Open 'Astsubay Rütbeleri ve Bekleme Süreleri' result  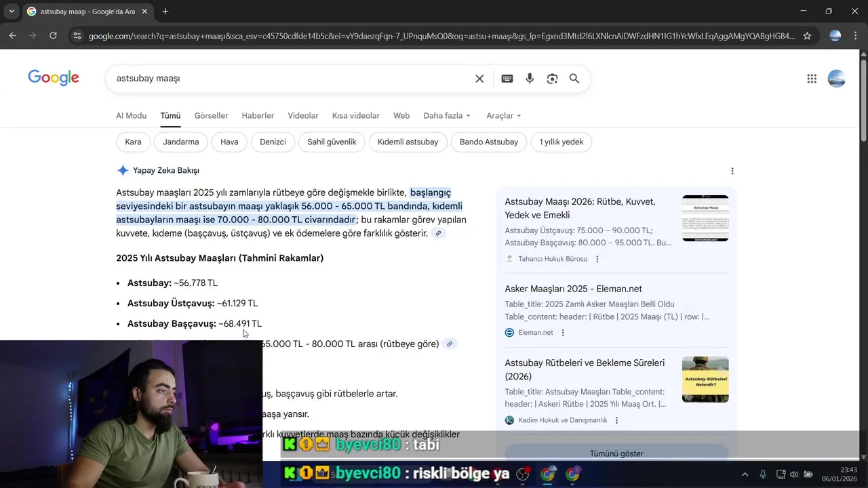585,369
